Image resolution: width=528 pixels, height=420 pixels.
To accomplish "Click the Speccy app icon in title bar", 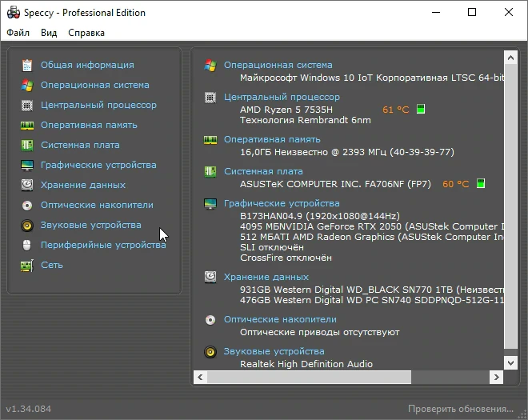I will coord(14,13).
